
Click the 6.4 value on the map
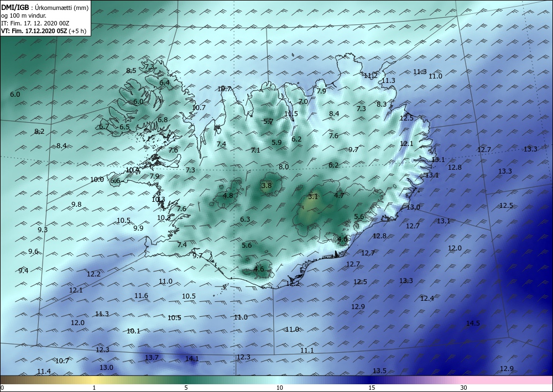164,83
